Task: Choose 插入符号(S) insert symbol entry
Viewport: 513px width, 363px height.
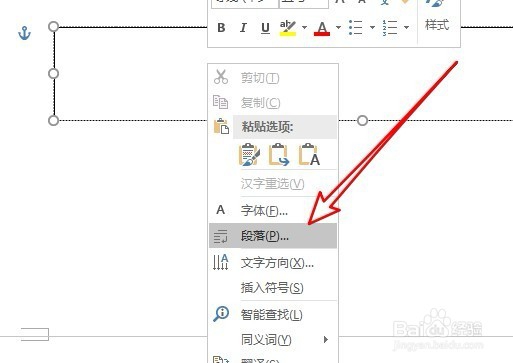Action: tap(273, 287)
